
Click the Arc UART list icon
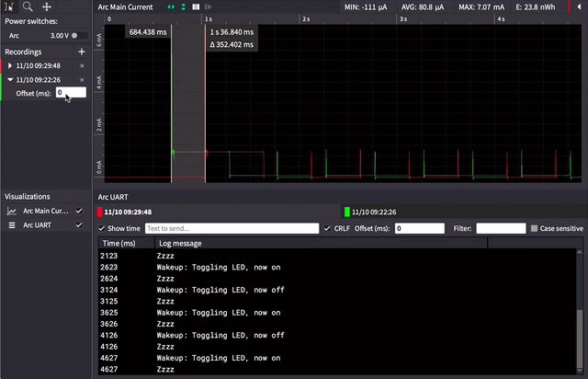(x=12, y=225)
